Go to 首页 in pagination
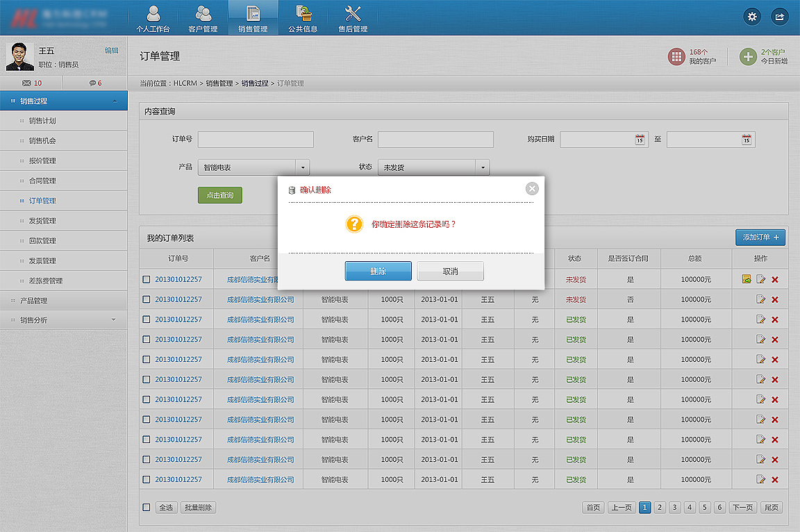This screenshot has width=800, height=532. (593, 508)
